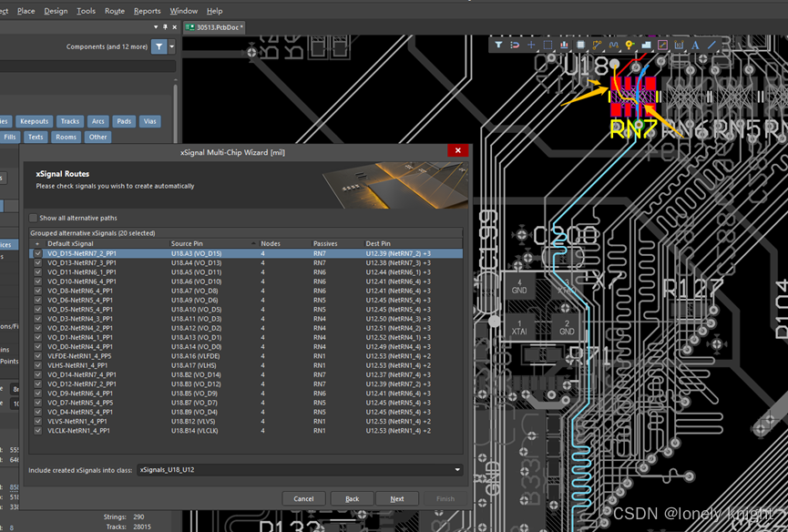Enable Show all alternative paths checkbox

tap(34, 219)
